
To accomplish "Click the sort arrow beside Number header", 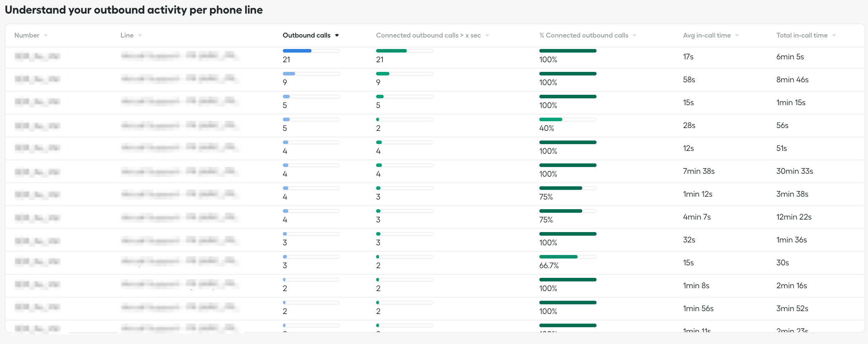I will pyautogui.click(x=46, y=35).
